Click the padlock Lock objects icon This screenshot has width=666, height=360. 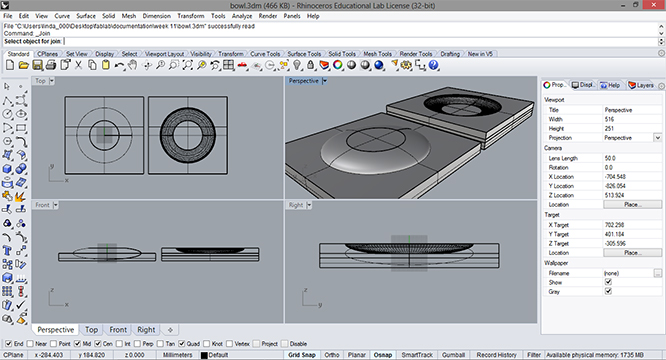[310, 65]
